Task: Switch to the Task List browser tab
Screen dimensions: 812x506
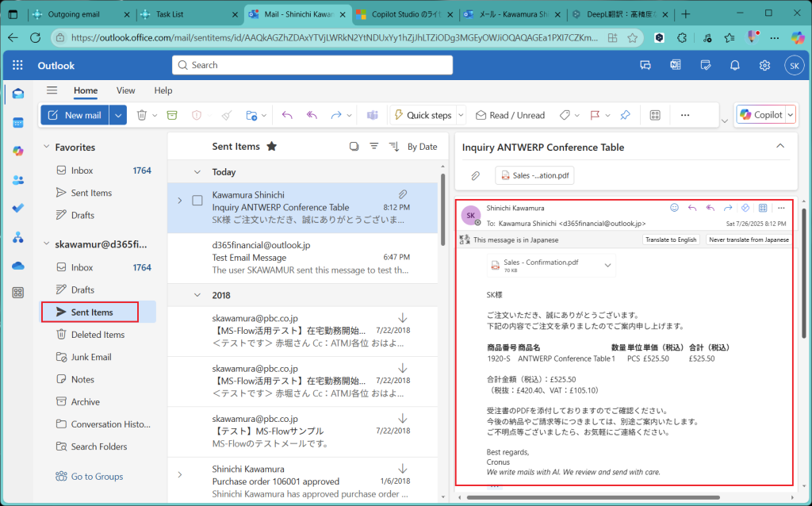Action: (x=188, y=14)
